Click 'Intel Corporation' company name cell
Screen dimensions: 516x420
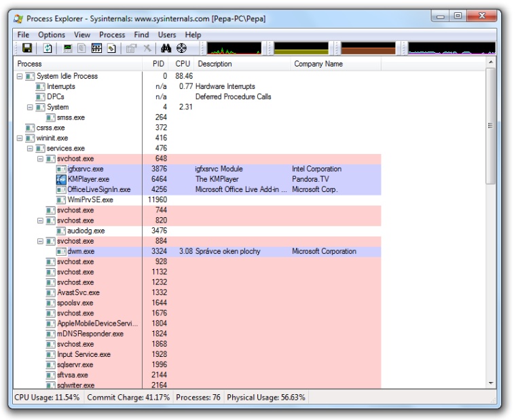pyautogui.click(x=316, y=169)
